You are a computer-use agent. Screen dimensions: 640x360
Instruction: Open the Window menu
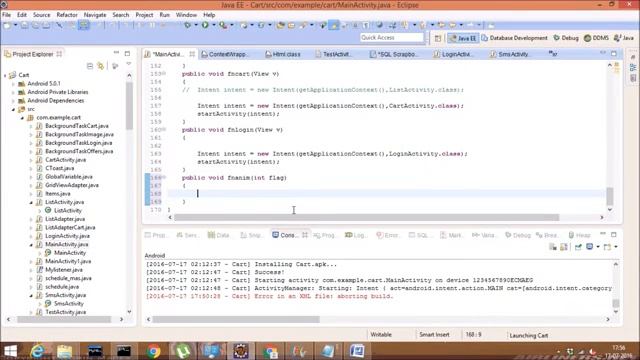186,15
